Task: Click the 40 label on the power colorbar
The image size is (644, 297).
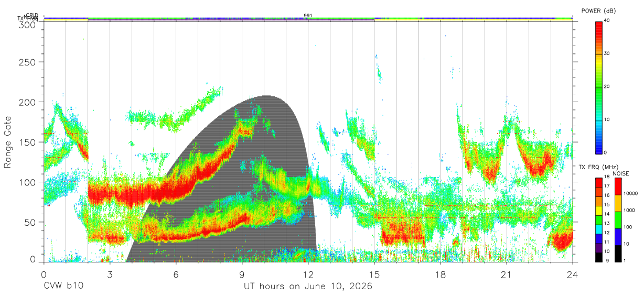Action: tap(607, 20)
